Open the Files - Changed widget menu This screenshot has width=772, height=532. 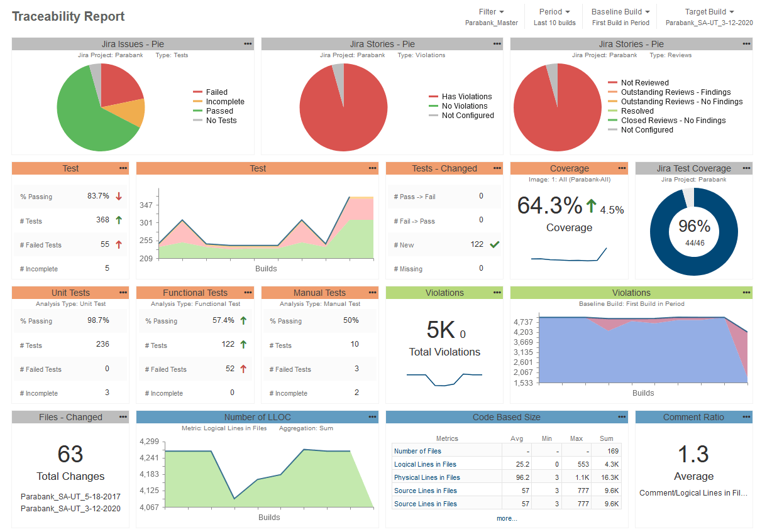pos(123,417)
